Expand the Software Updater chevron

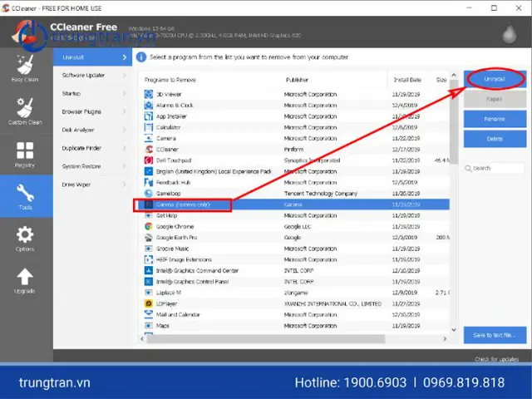(125, 76)
